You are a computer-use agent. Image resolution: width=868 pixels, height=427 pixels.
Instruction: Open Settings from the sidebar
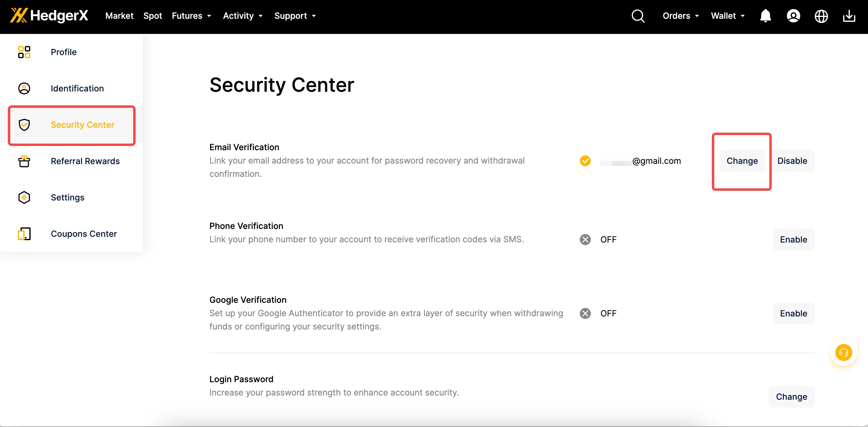[67, 197]
